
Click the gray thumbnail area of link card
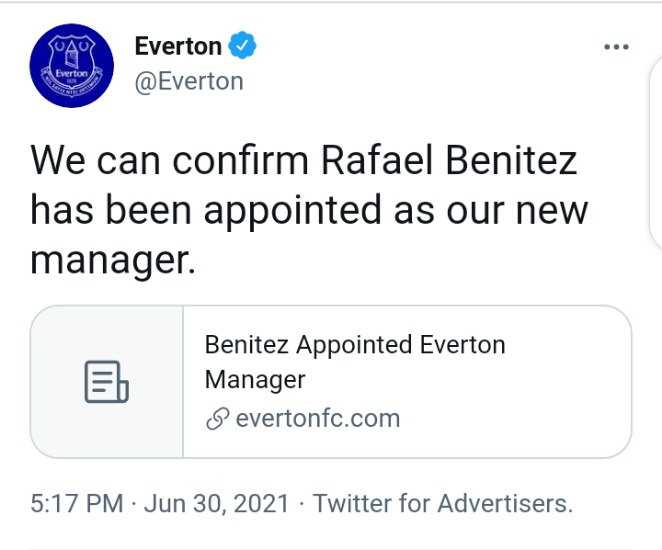(107, 382)
